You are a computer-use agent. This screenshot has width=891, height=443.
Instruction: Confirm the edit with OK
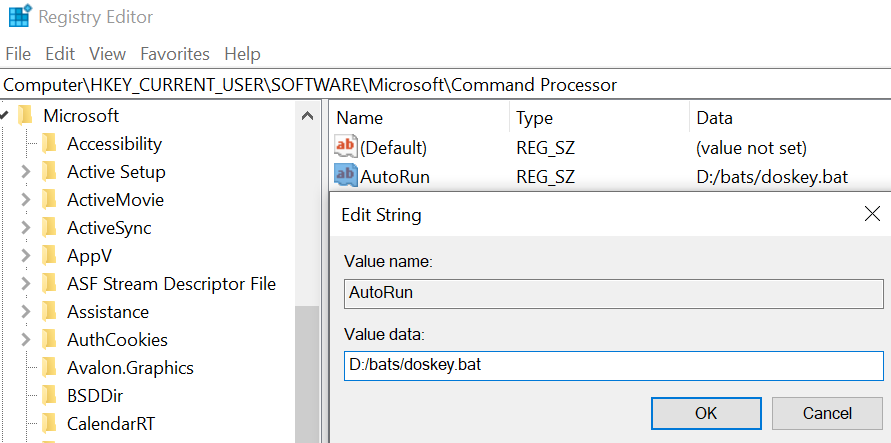pos(706,413)
